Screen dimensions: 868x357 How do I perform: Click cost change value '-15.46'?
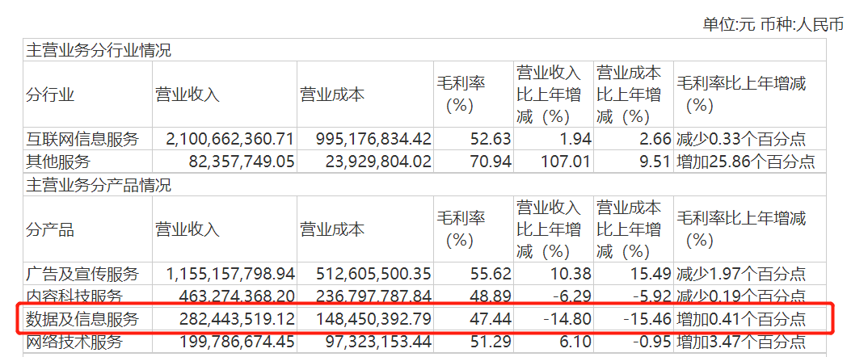647,319
